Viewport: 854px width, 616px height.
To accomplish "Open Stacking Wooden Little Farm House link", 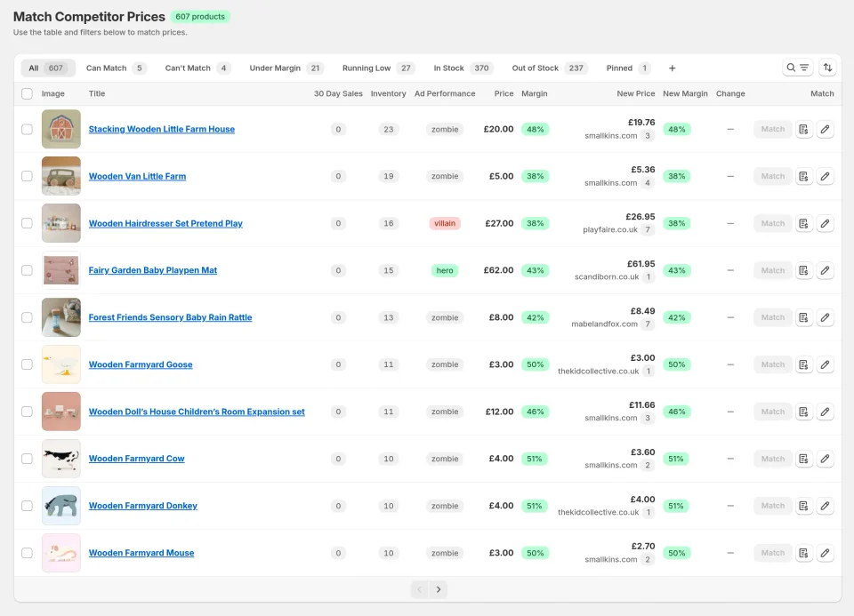I will (x=162, y=129).
